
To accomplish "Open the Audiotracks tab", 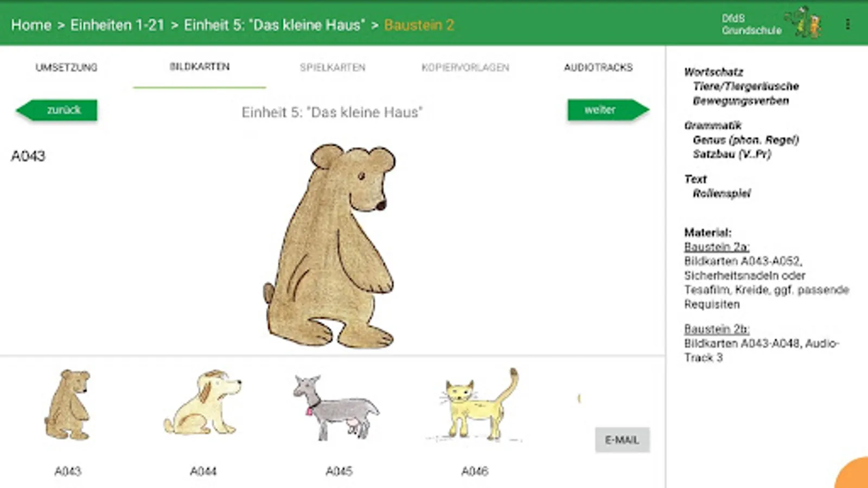I will 598,67.
